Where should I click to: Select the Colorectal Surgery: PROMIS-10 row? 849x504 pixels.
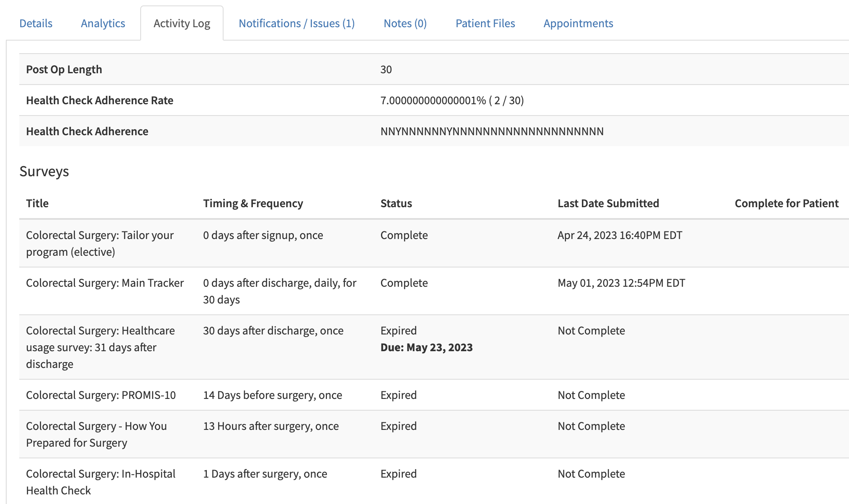click(101, 395)
